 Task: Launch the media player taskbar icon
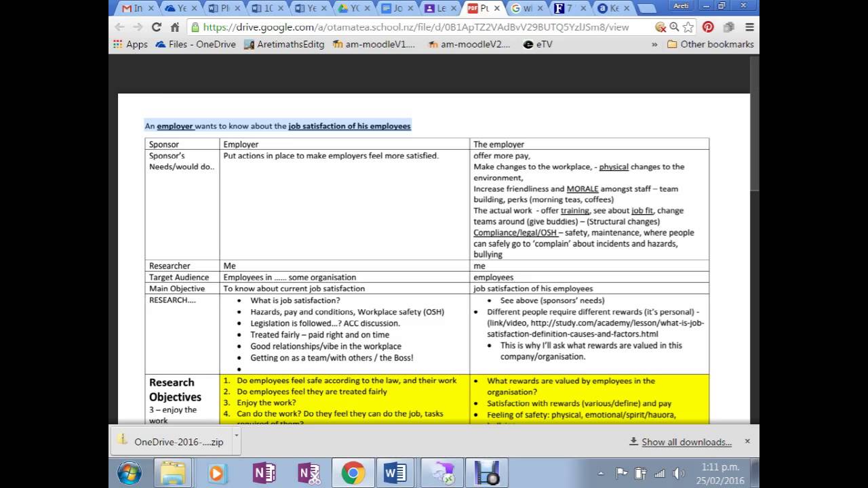pyautogui.click(x=218, y=473)
